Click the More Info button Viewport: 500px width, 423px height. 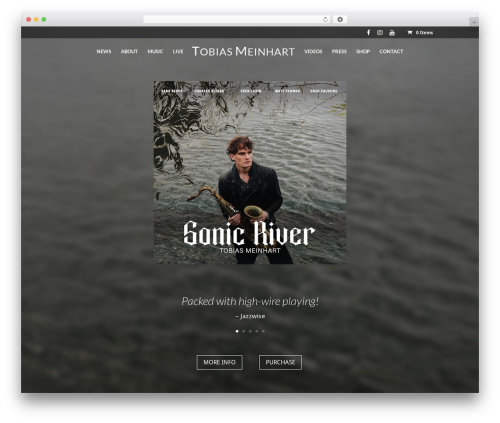coord(219,362)
